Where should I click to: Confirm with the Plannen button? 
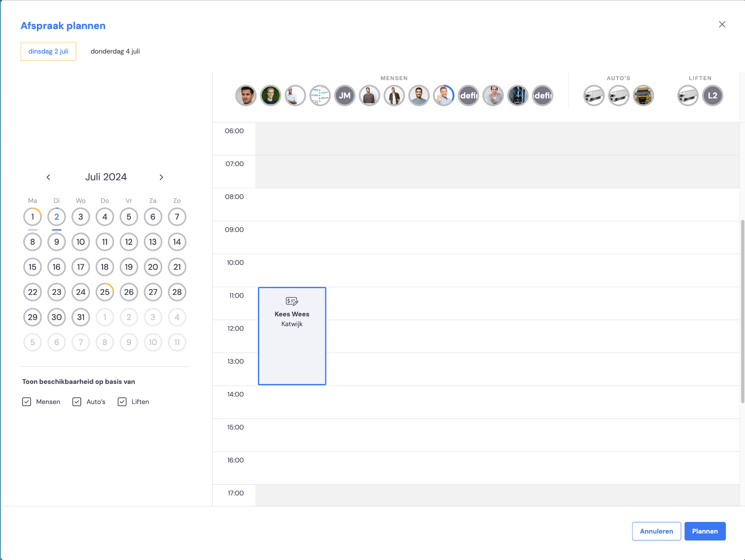(x=705, y=531)
